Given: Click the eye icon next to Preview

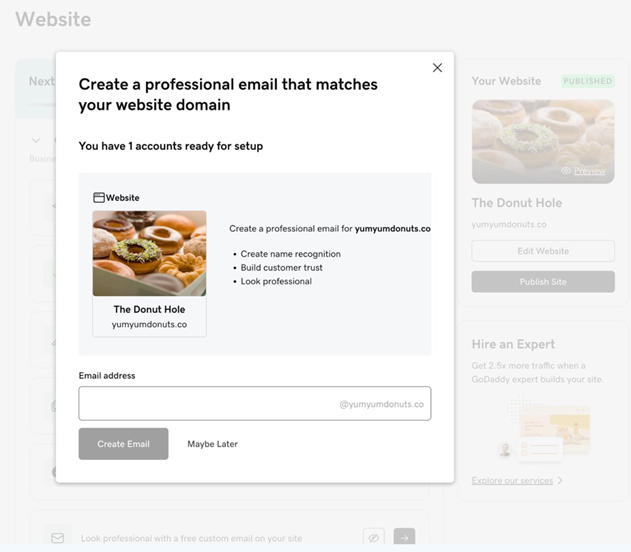Looking at the screenshot, I should point(566,171).
